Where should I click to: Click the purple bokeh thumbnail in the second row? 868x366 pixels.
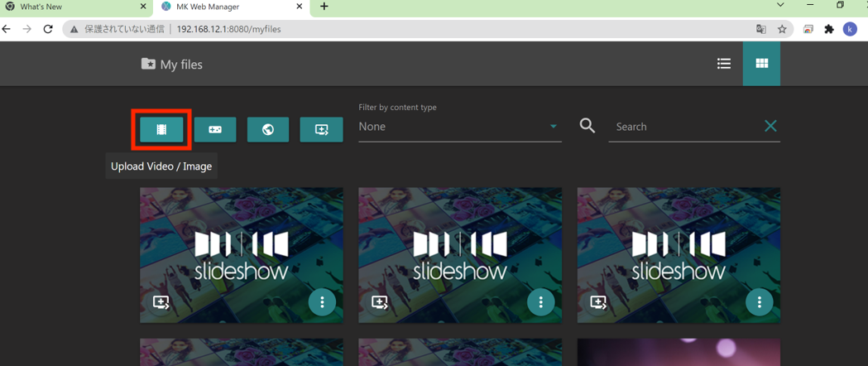[x=679, y=352]
